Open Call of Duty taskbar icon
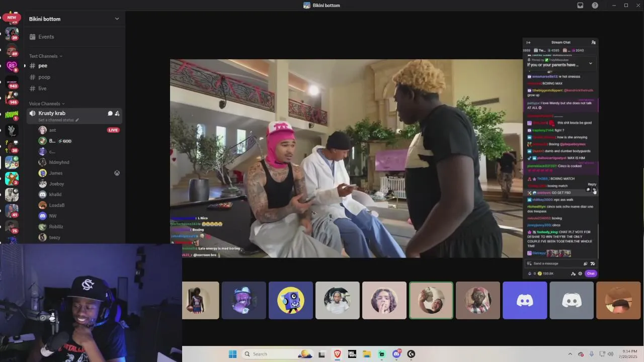 [x=352, y=354]
